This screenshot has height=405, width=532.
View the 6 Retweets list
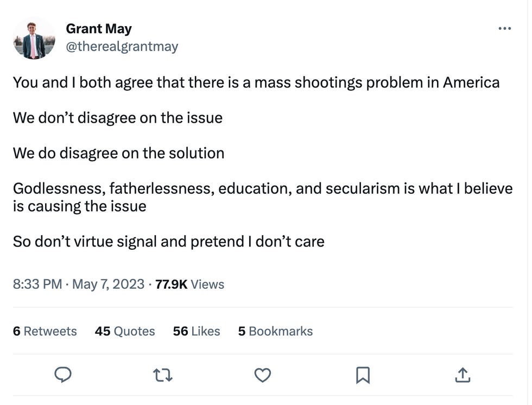45,331
